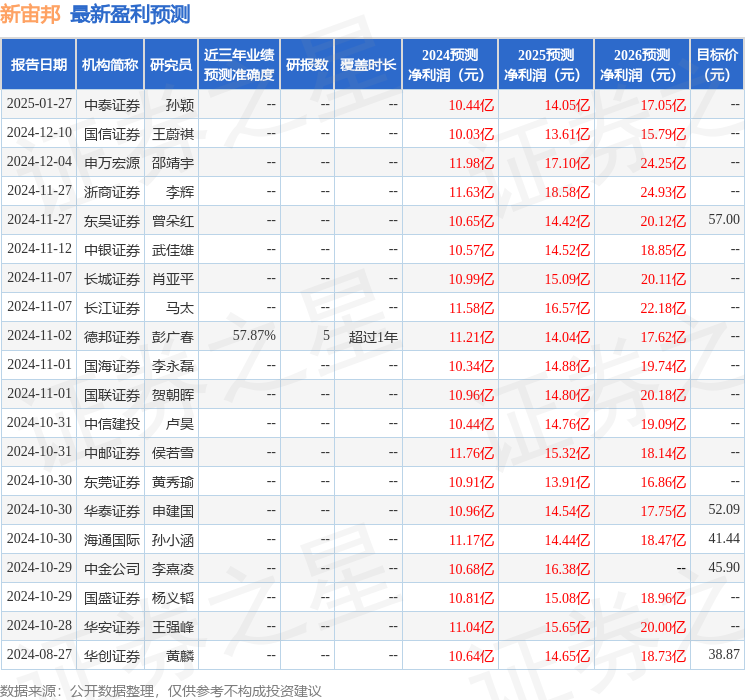Select the 17.05亿 forecast value
The width and height of the screenshot is (745, 700).
[x=663, y=105]
